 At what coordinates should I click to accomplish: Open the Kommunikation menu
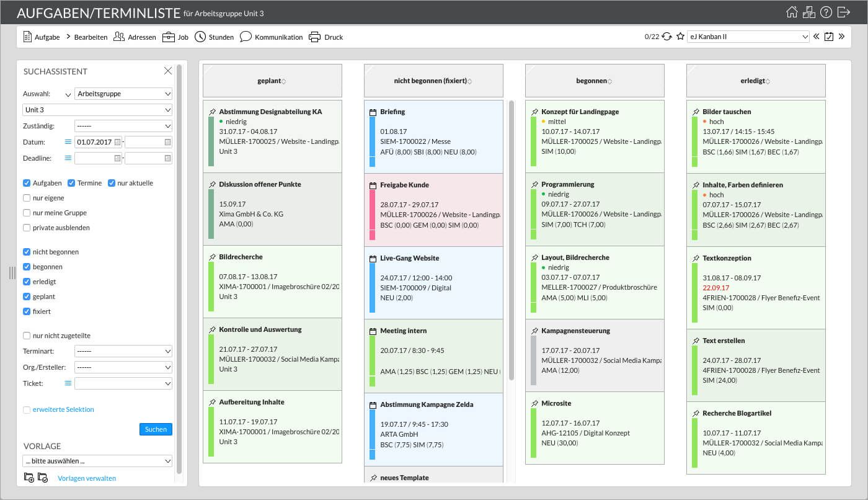tap(271, 37)
